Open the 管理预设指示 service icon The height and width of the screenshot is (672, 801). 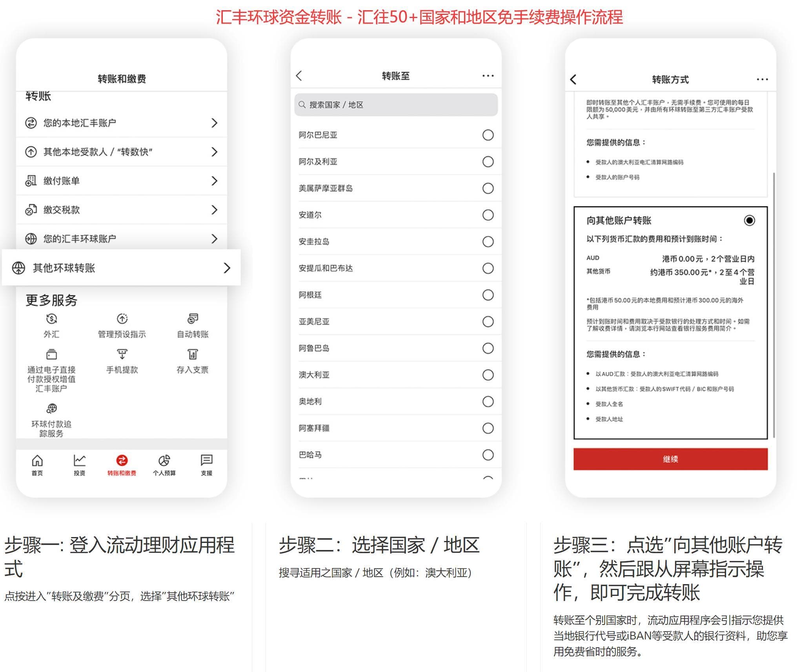[122, 319]
